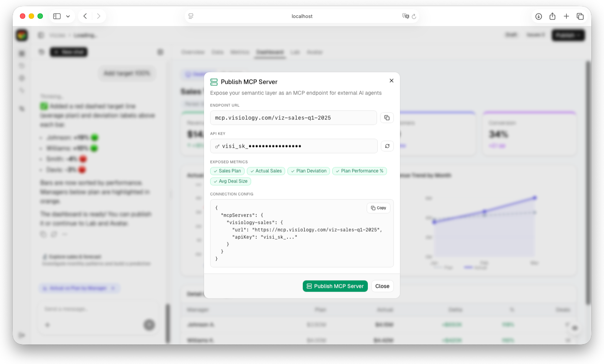Show Safari tab overview icon
Image resolution: width=604 pixels, height=364 pixels.
pos(580,16)
